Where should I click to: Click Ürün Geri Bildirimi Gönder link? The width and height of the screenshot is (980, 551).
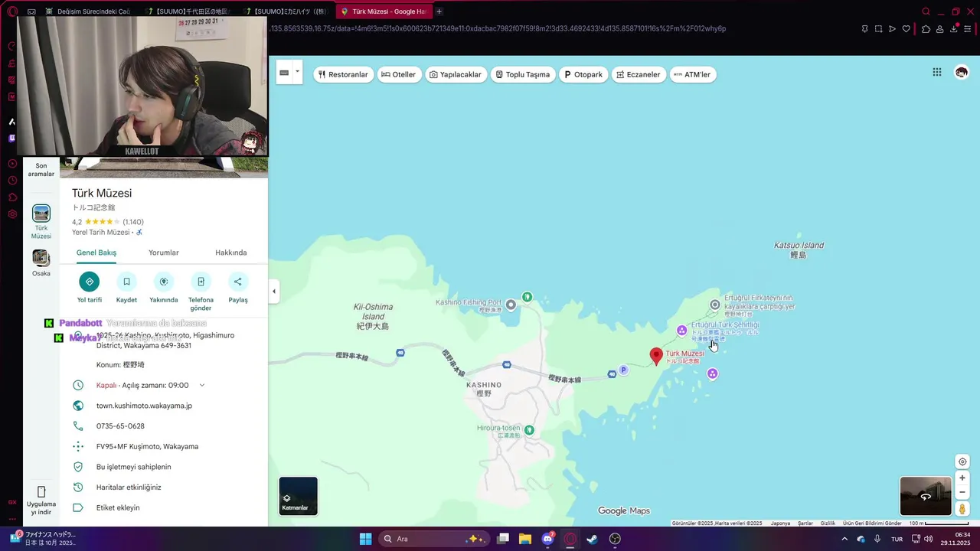(872, 523)
